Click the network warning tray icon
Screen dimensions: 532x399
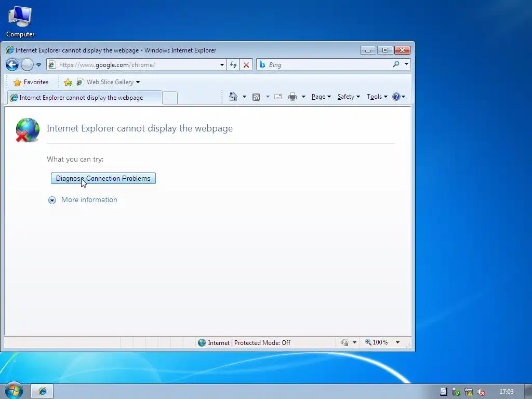coord(468,392)
